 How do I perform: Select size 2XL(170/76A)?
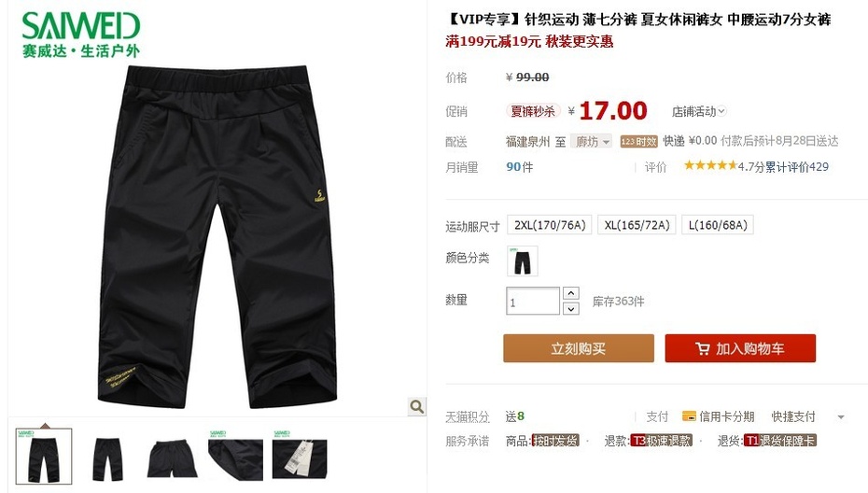550,225
